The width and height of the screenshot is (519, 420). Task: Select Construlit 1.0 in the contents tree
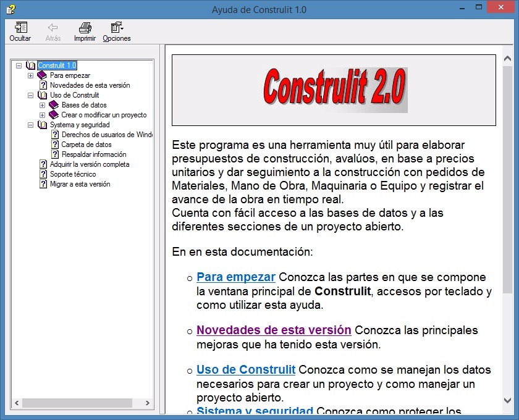[57, 65]
